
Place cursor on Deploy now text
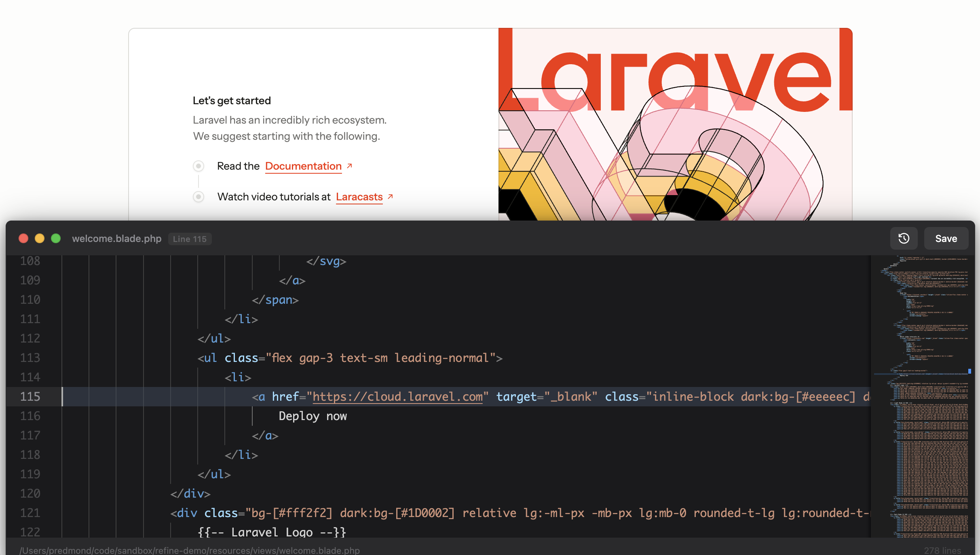coord(313,416)
